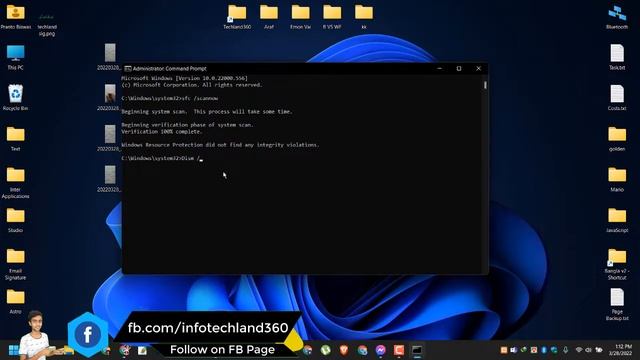Click the Command Prompt vertical scrollbar thumb
Screen dimensions: 640x360
coord(485,85)
